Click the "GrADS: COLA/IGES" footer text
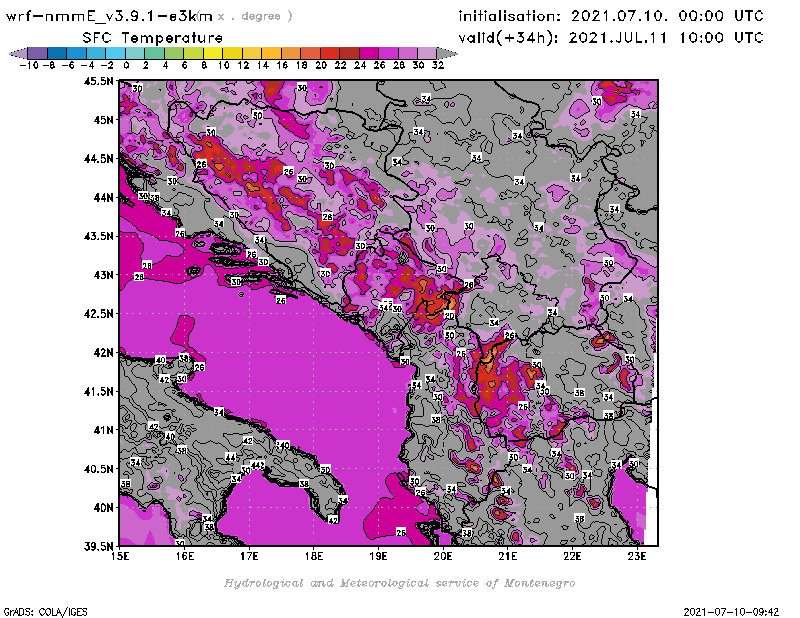 [x=45, y=612]
